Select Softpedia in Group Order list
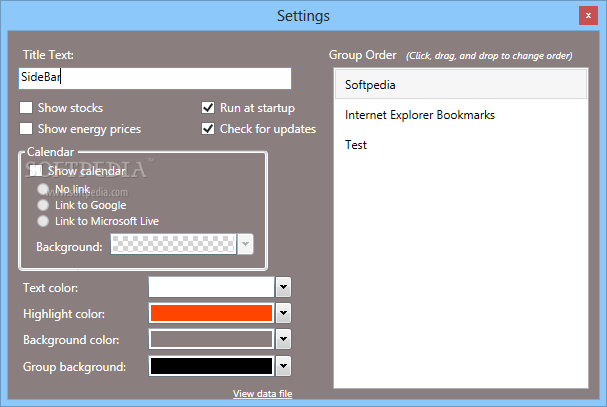This screenshot has height=407, width=607. [461, 84]
